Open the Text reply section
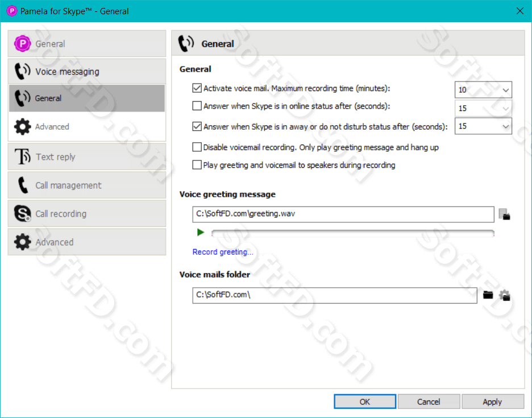The image size is (532, 418). click(x=87, y=157)
